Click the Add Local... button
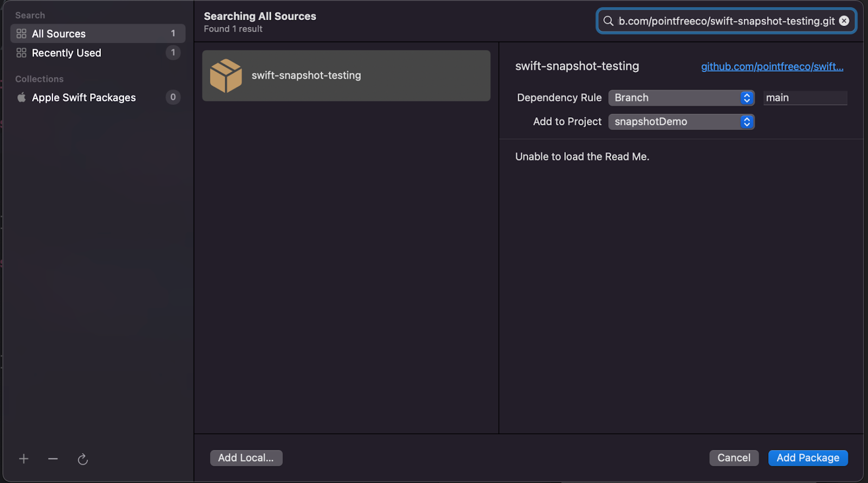 point(246,458)
